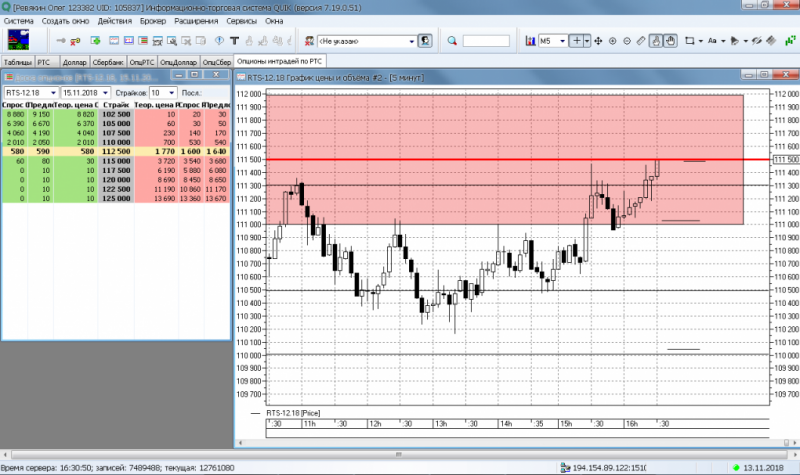
Task: Switch to the ОпцРТС tab
Action: point(142,62)
